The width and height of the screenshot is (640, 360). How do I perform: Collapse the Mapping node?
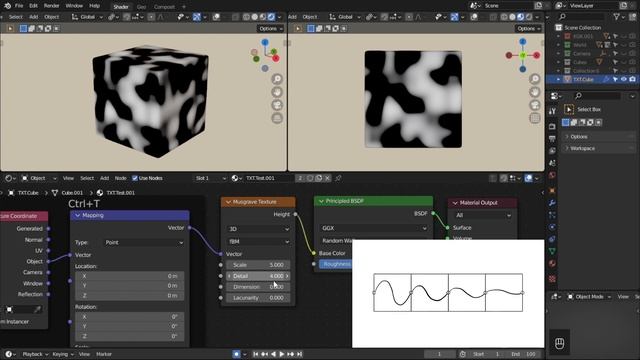click(78, 215)
